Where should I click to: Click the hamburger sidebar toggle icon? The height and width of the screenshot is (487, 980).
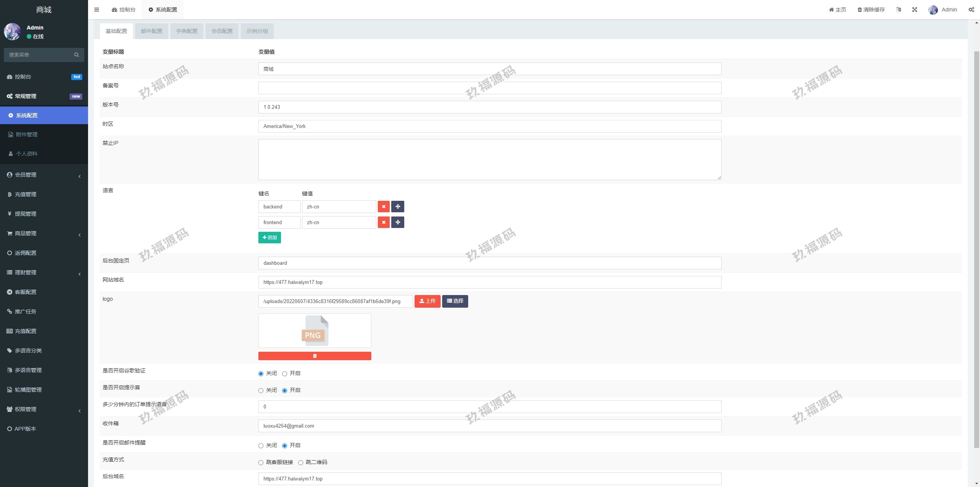[x=96, y=10]
